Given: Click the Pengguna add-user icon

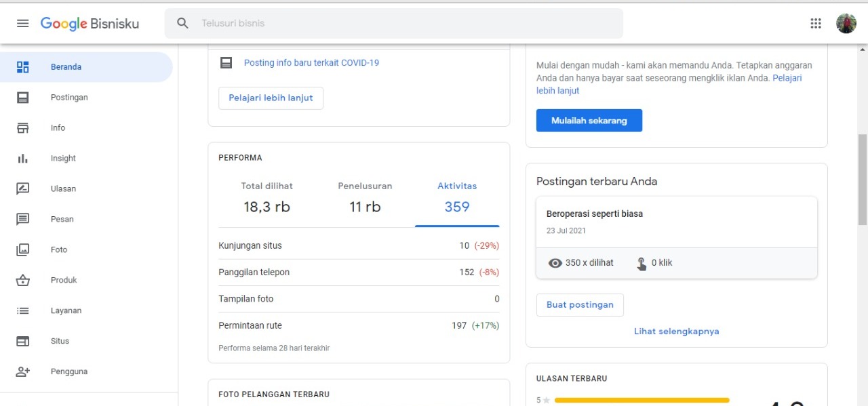Looking at the screenshot, I should 23,372.
